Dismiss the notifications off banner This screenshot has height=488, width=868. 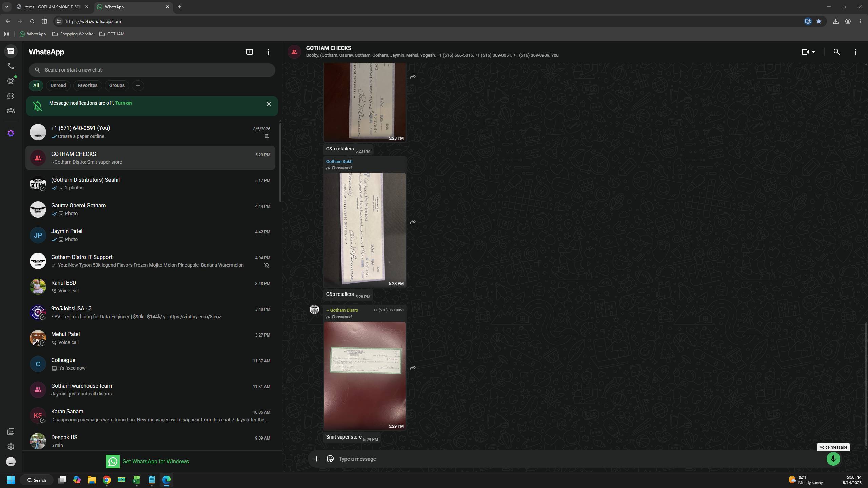pos(269,104)
